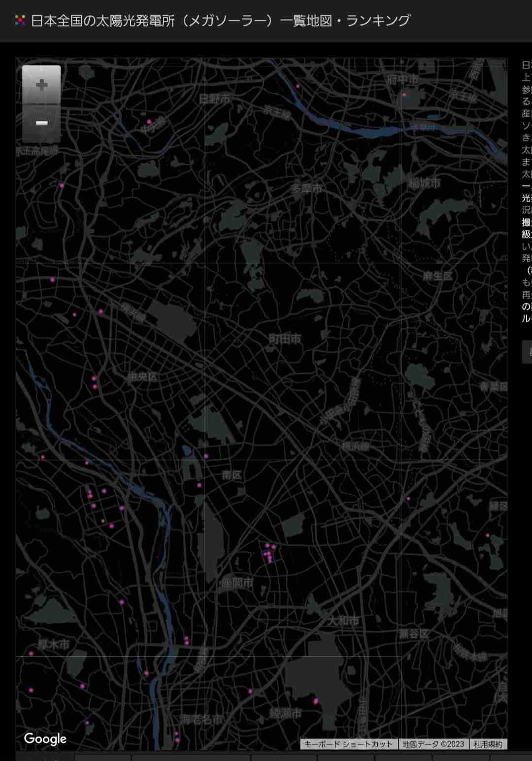The width and height of the screenshot is (532, 761).
Task: Click the 座間市 map label
Action: (237, 583)
